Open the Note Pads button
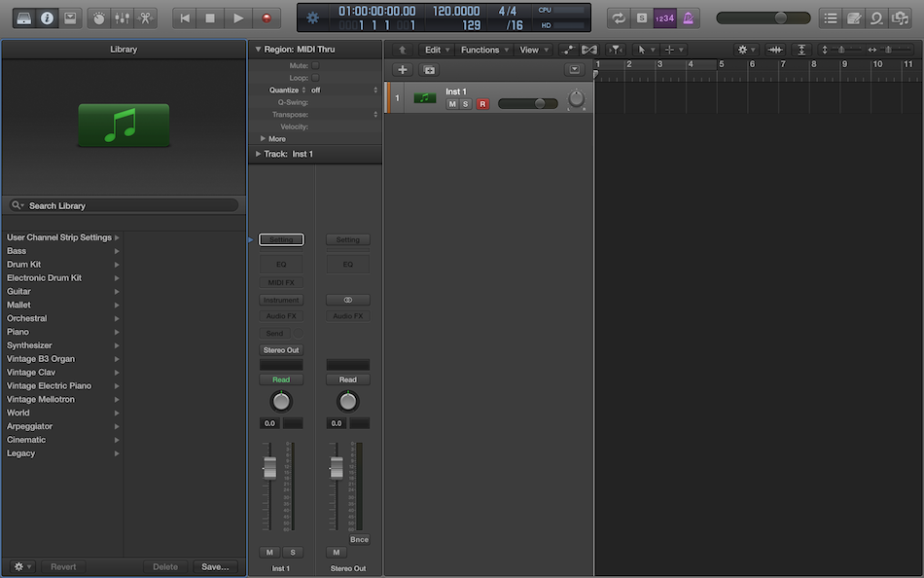 [853, 18]
